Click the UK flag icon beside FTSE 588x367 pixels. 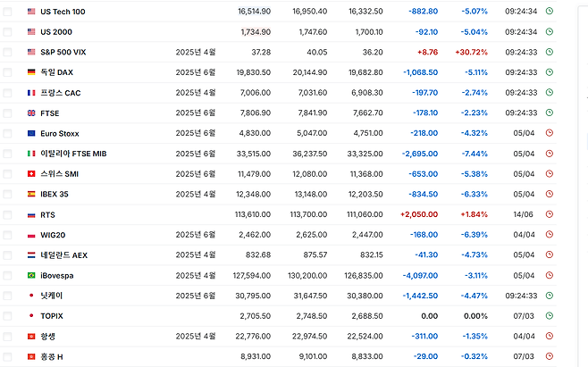coord(31,113)
